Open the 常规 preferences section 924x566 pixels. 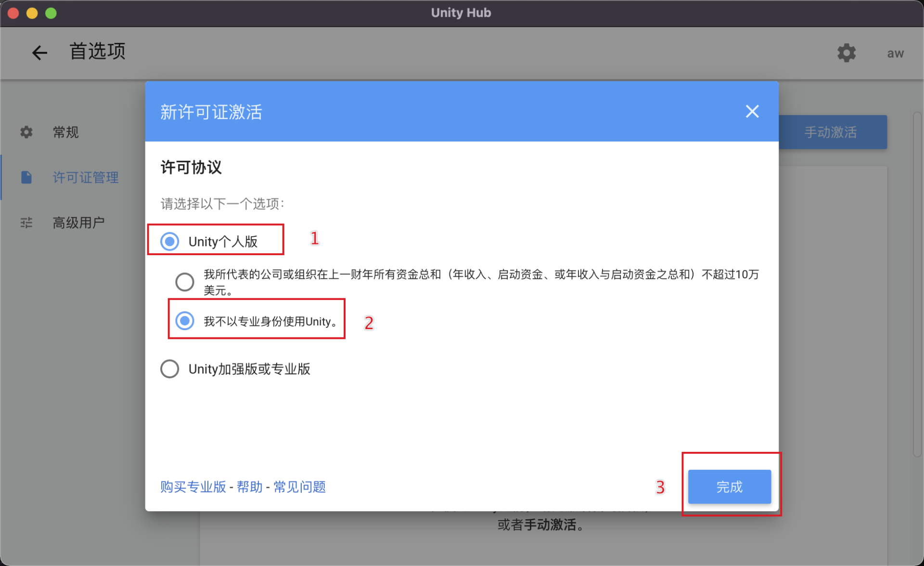point(65,132)
